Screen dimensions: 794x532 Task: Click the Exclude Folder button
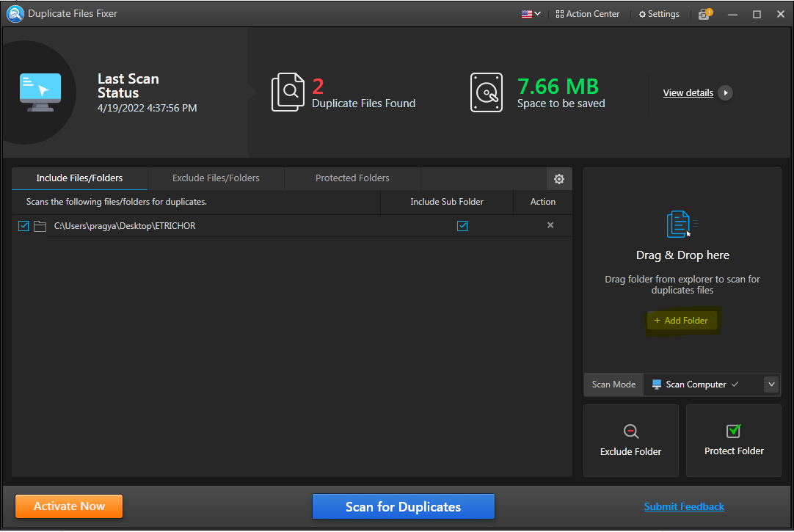(631, 440)
